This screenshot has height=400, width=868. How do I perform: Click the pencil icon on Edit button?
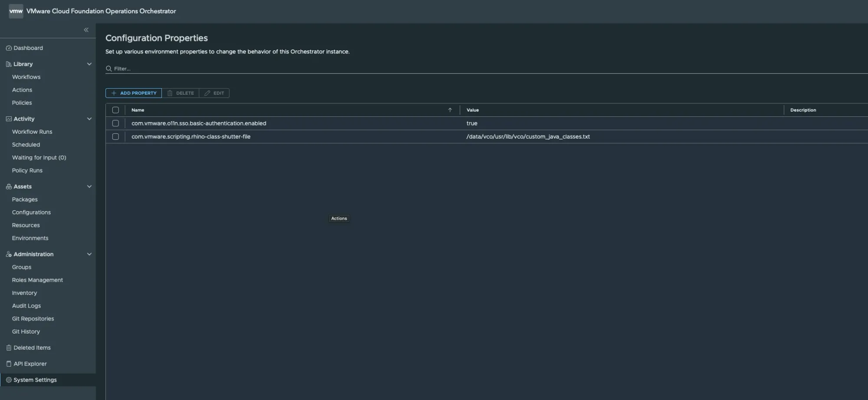tap(207, 93)
